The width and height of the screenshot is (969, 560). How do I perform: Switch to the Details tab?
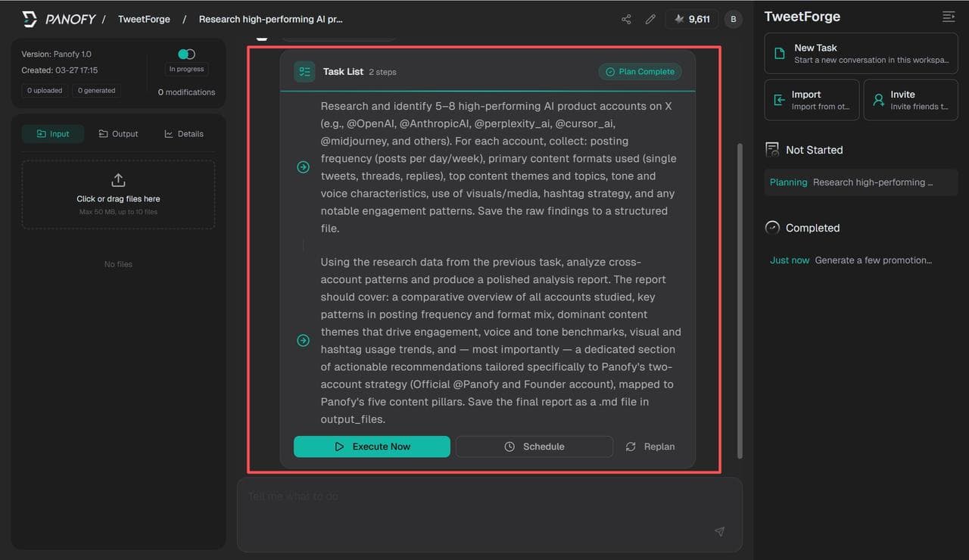pos(184,134)
